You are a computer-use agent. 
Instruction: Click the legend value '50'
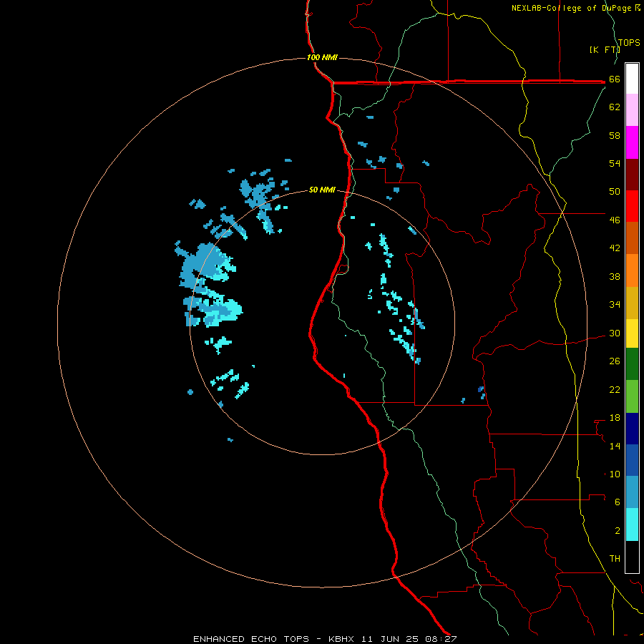point(615,191)
